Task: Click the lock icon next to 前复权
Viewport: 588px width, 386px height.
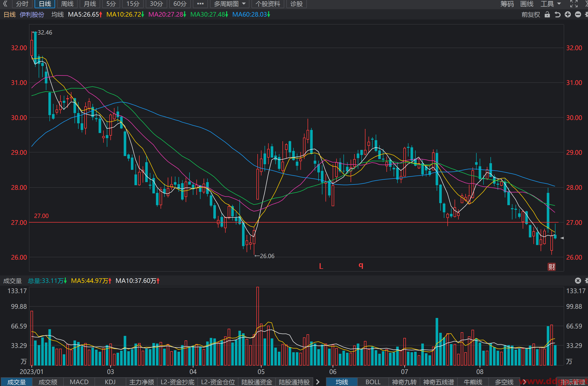Action: pyautogui.click(x=547, y=15)
